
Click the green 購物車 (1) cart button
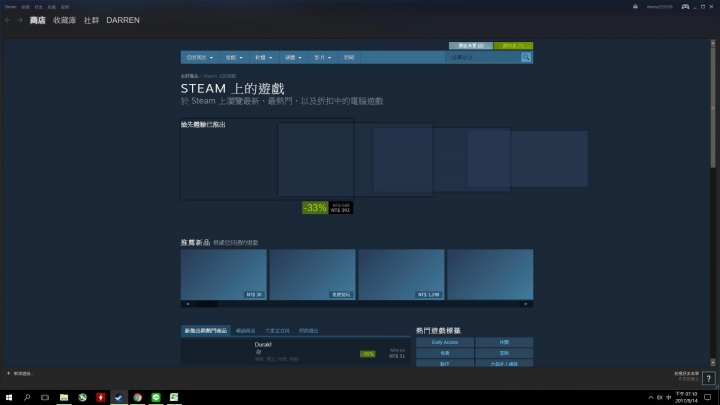click(x=513, y=45)
